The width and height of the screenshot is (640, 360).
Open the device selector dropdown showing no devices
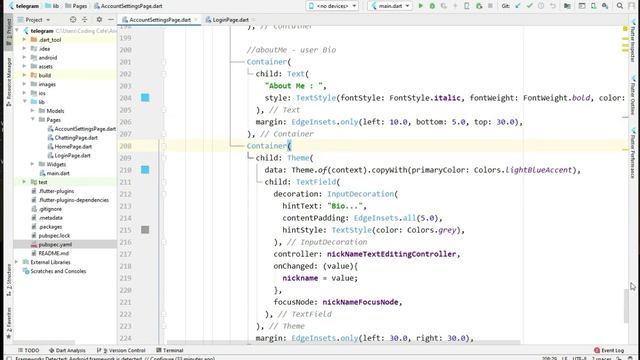(x=332, y=6)
